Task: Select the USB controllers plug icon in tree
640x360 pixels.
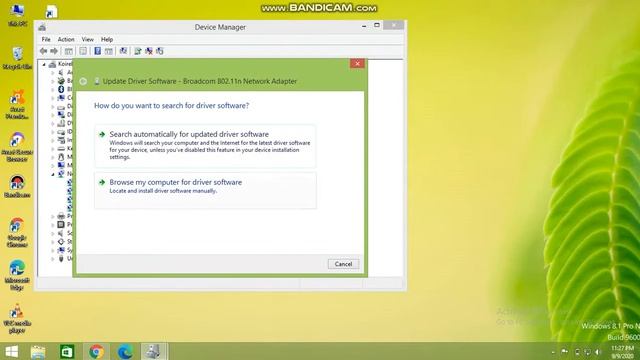Action: (61, 258)
